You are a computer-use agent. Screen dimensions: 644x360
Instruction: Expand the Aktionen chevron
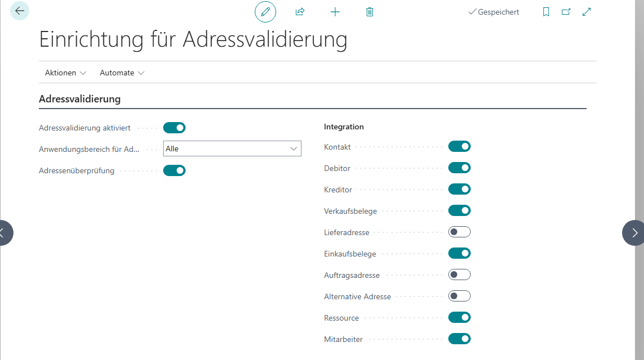(83, 73)
